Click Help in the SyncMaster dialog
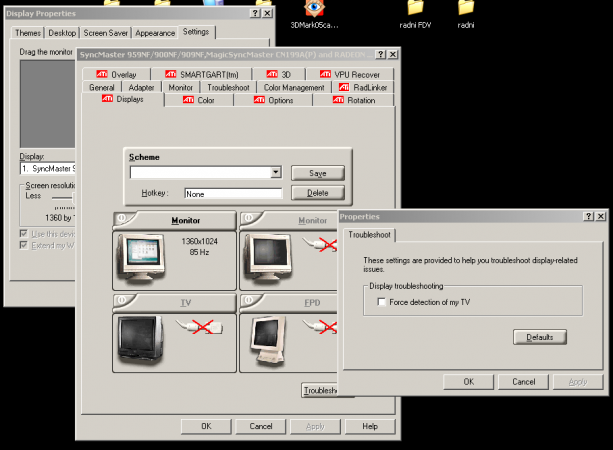This screenshot has width=613, height=450. 370,426
